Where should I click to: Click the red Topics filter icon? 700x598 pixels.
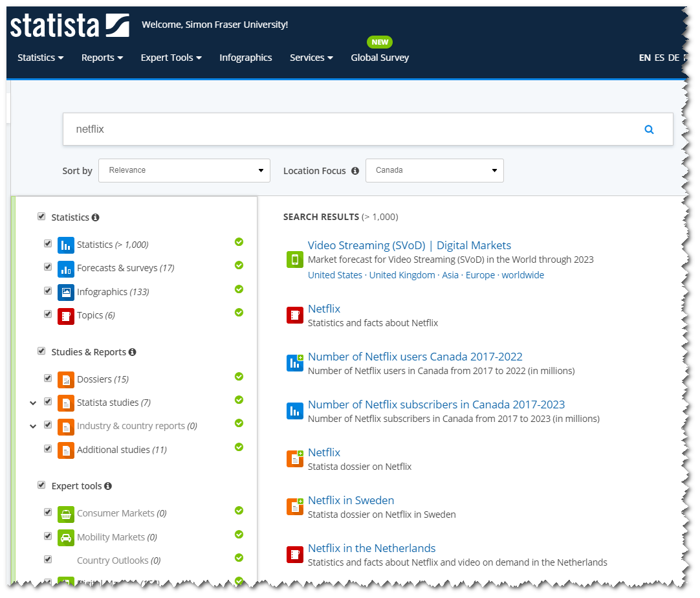[65, 316]
